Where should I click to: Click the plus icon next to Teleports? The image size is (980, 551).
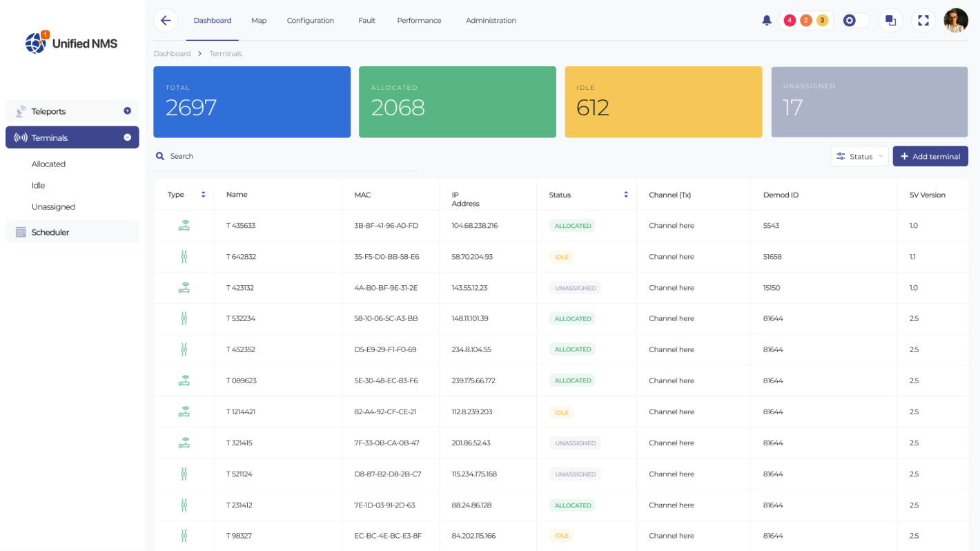point(126,110)
